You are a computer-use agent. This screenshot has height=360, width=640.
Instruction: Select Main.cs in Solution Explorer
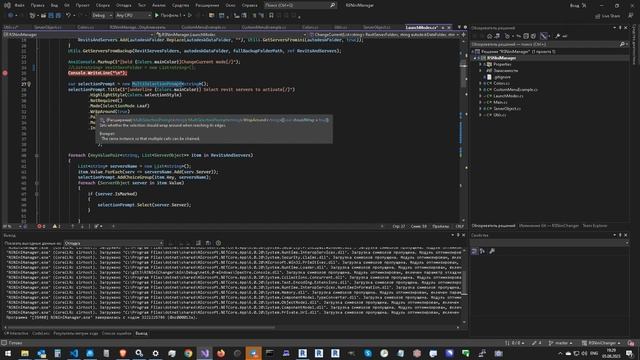(x=500, y=102)
